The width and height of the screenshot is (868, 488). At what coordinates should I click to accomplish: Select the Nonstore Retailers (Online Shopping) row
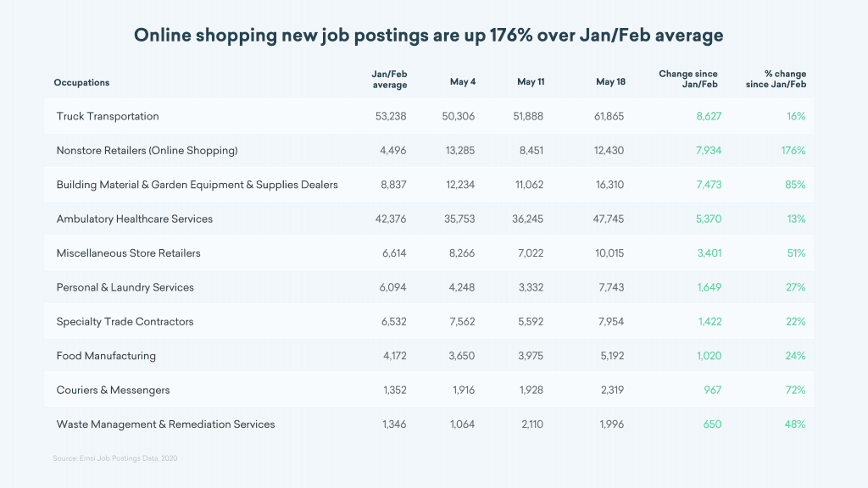pyautogui.click(x=147, y=151)
